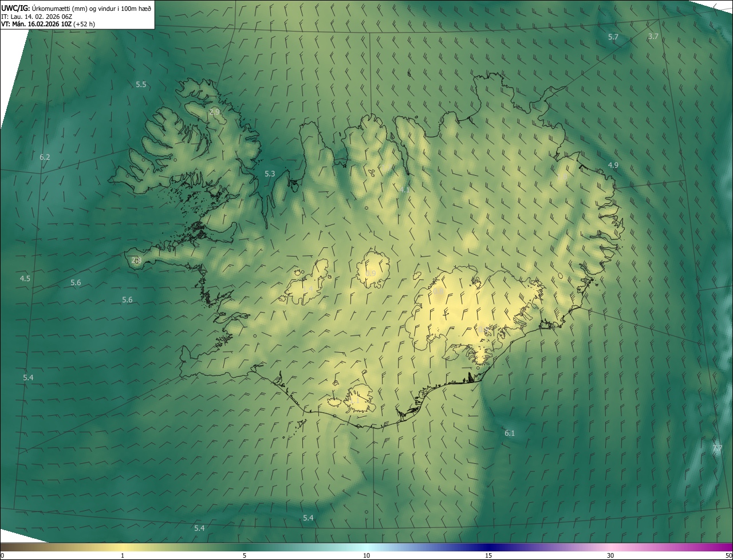Click the 15 tick on the color scale
The width and height of the screenshot is (733, 560).
488,555
